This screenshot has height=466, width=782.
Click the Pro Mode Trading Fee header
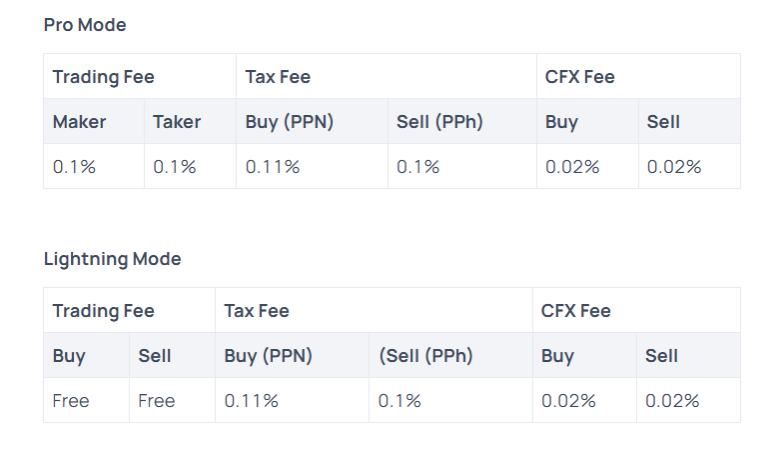coord(103,77)
